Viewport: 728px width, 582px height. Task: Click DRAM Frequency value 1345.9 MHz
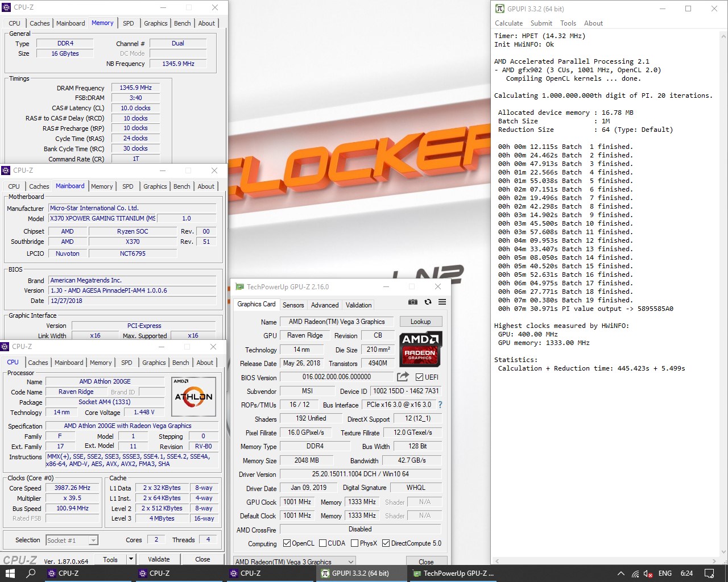(135, 88)
